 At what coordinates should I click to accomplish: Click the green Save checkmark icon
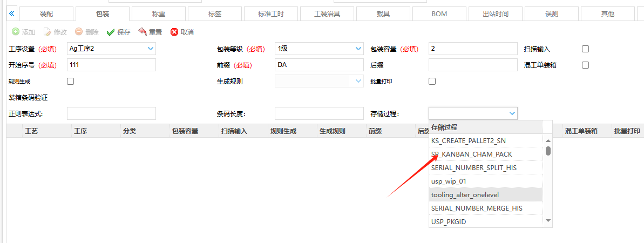(x=111, y=32)
